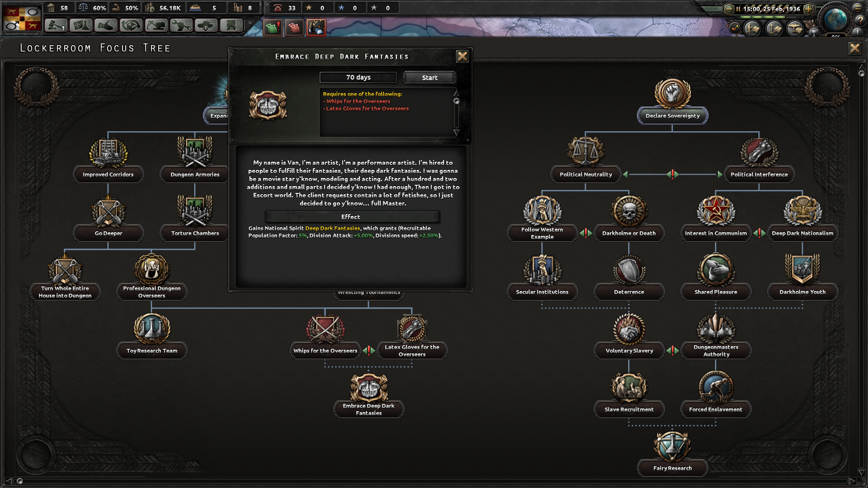Click the command power telephone icon
The width and height of the screenshot is (868, 488).
coord(278,8)
